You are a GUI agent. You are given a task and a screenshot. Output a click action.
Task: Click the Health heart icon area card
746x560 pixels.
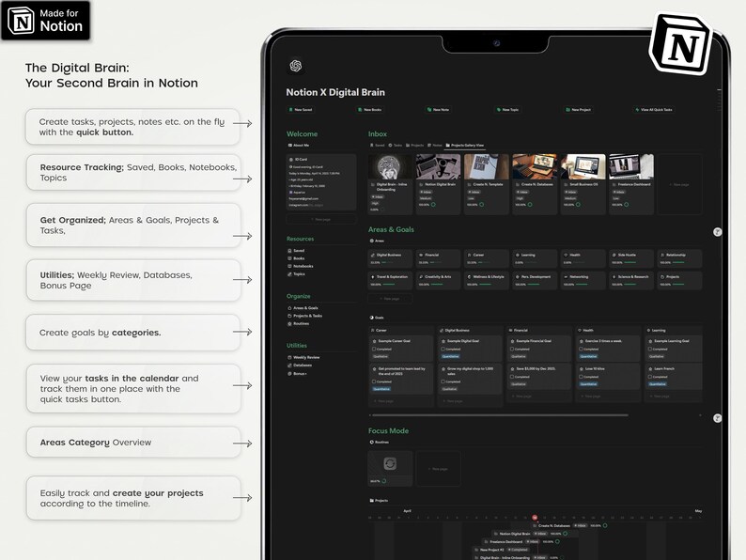pos(566,255)
